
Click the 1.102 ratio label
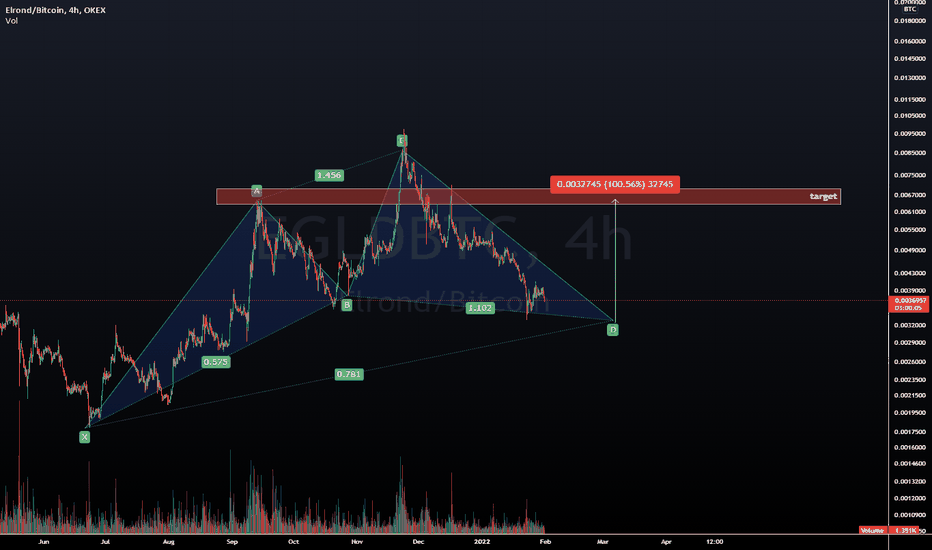480,308
